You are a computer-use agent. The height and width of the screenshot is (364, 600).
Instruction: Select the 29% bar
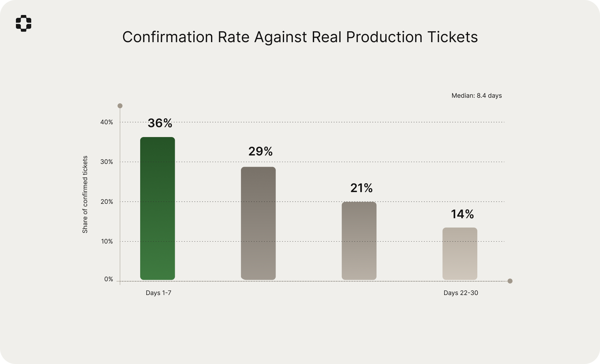[x=258, y=223]
